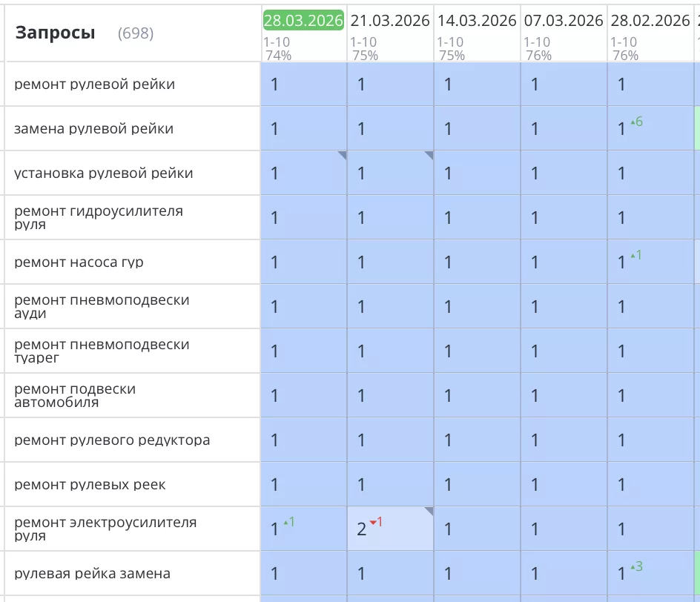Open the 07.03.2026 column header options
This screenshot has width=700, height=602.
click(562, 20)
